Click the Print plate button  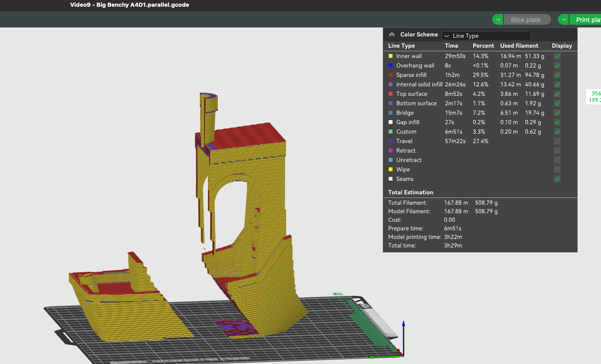point(585,20)
